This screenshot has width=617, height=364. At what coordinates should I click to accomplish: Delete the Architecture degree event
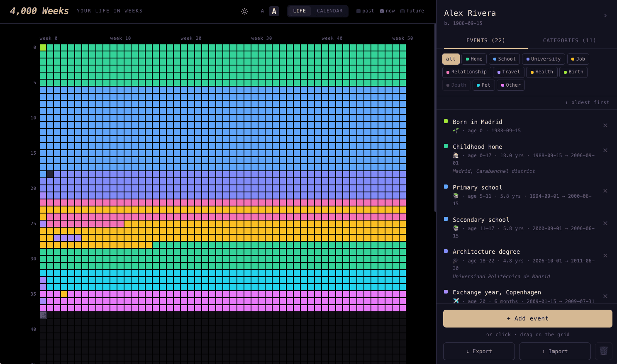click(x=605, y=256)
